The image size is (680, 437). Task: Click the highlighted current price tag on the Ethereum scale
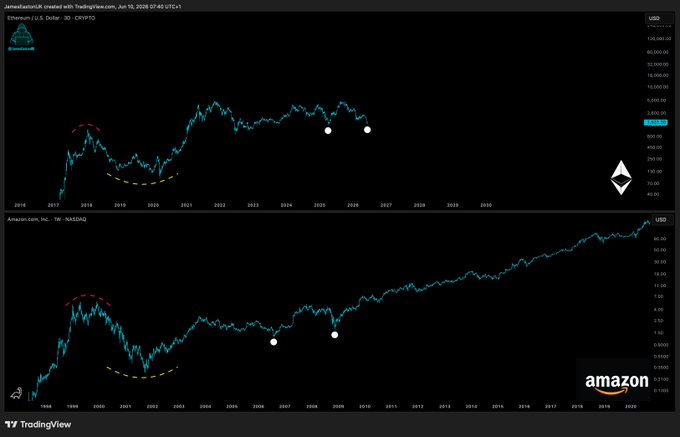pyautogui.click(x=656, y=123)
